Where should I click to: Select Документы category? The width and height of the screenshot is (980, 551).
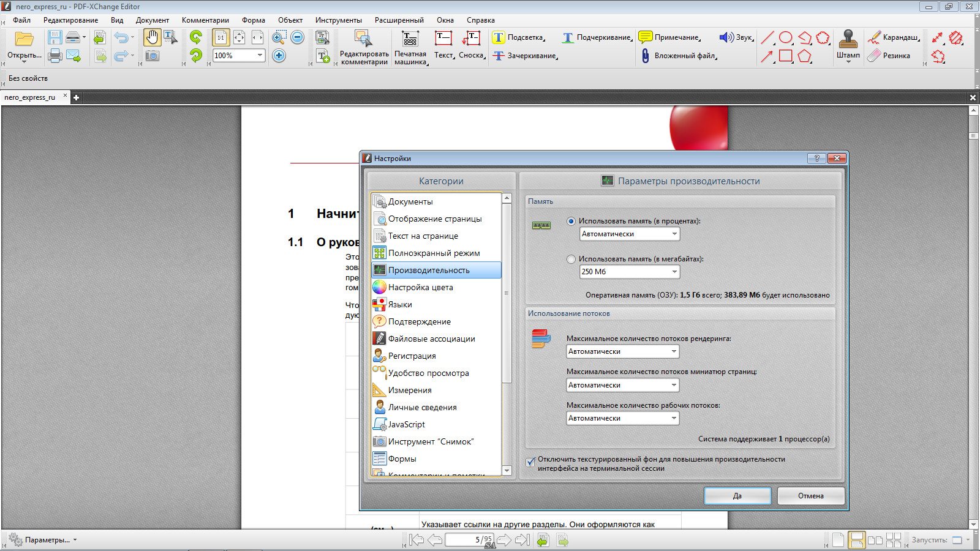pyautogui.click(x=436, y=201)
